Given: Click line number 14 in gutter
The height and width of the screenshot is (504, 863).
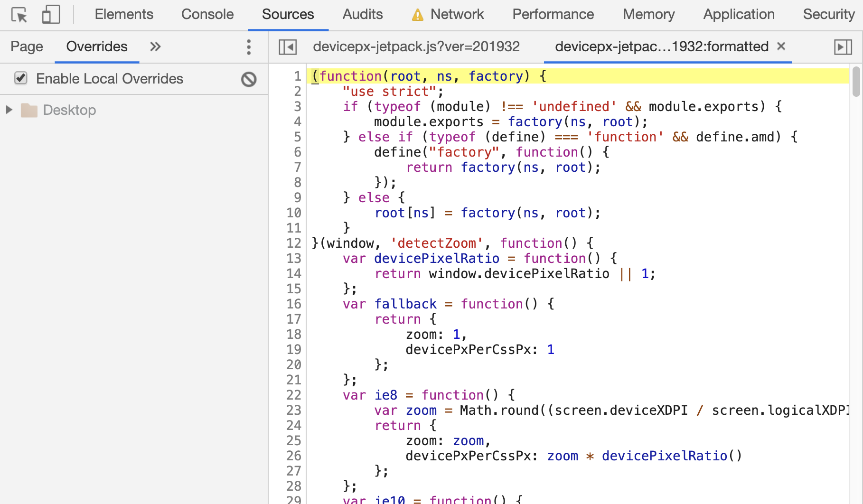Looking at the screenshot, I should pyautogui.click(x=294, y=274).
